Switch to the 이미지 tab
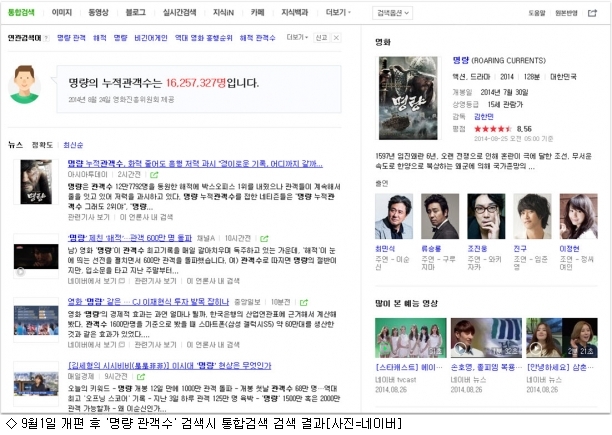The height and width of the screenshot is (435, 612). 62,12
